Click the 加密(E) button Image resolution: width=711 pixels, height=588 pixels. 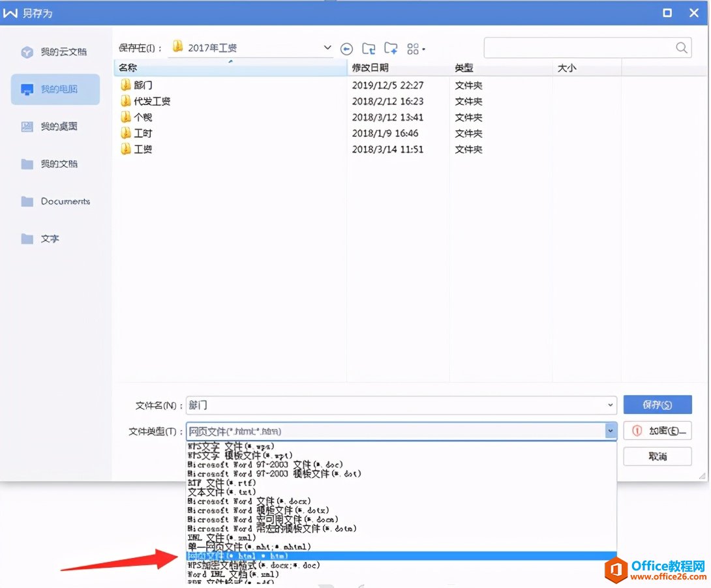[658, 431]
